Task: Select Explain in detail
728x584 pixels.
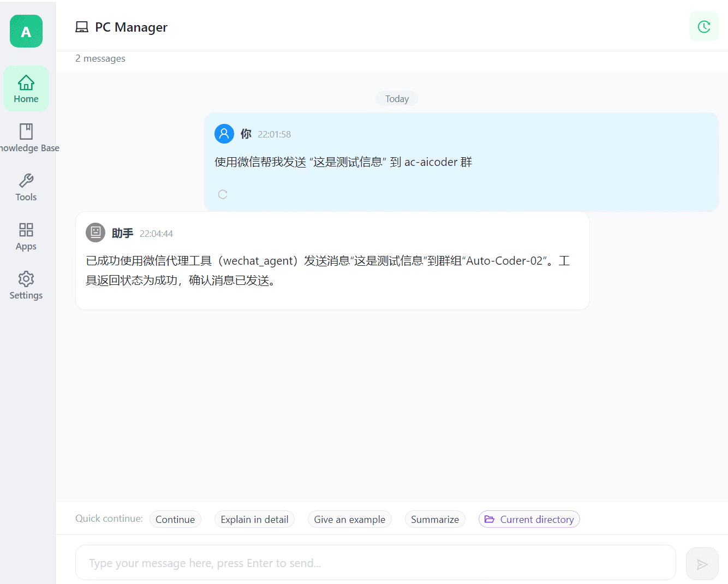Action: [x=254, y=519]
